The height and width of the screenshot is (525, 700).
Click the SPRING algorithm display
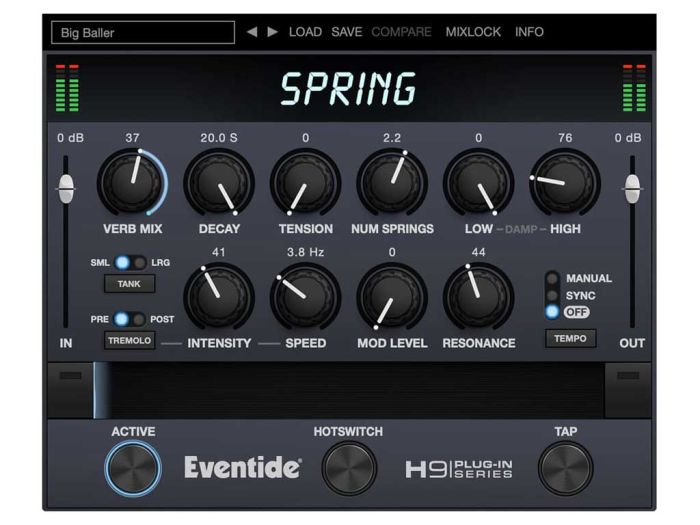(x=348, y=89)
